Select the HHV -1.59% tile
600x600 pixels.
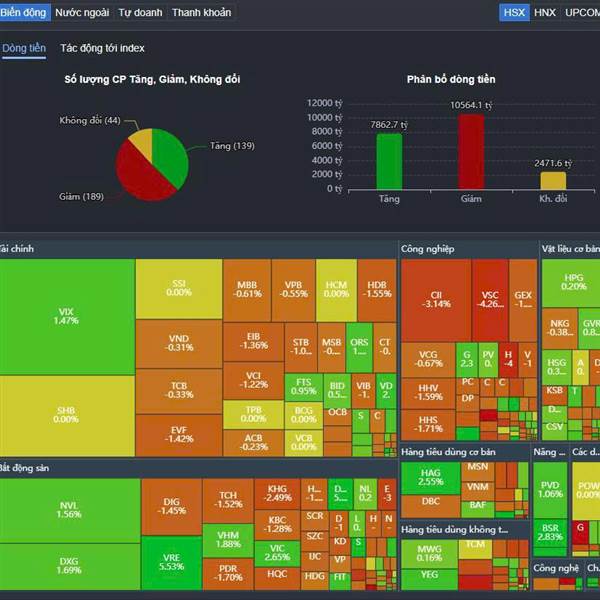[428, 393]
